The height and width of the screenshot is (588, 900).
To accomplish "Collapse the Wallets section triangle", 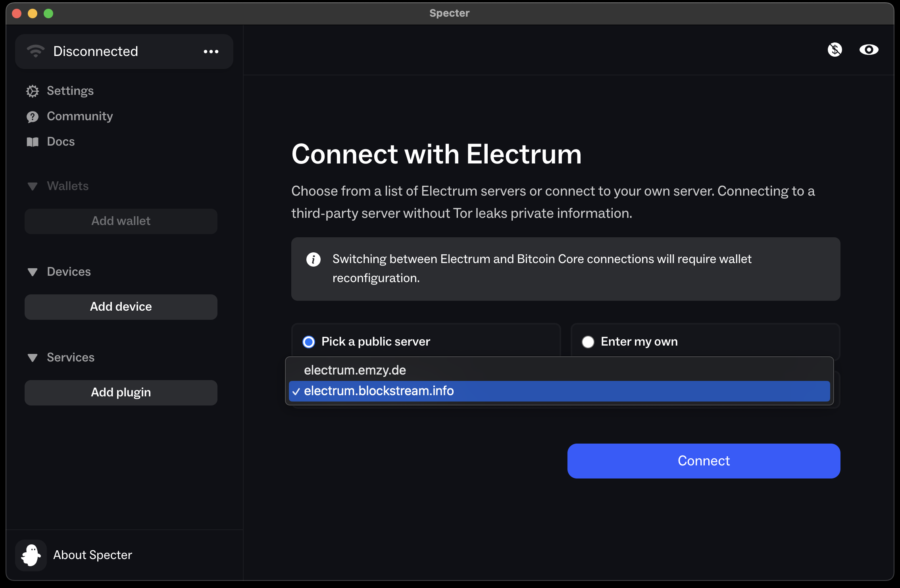I will point(33,186).
